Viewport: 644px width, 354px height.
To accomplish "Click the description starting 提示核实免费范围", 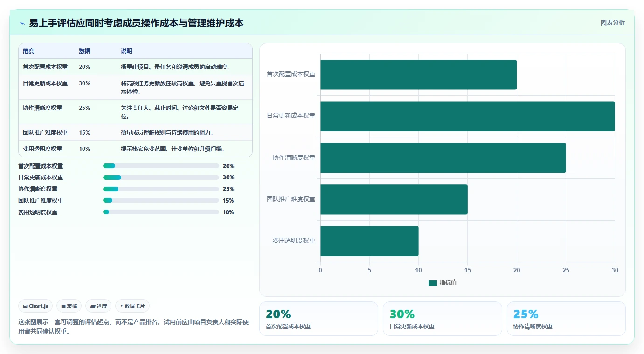I will tap(173, 149).
